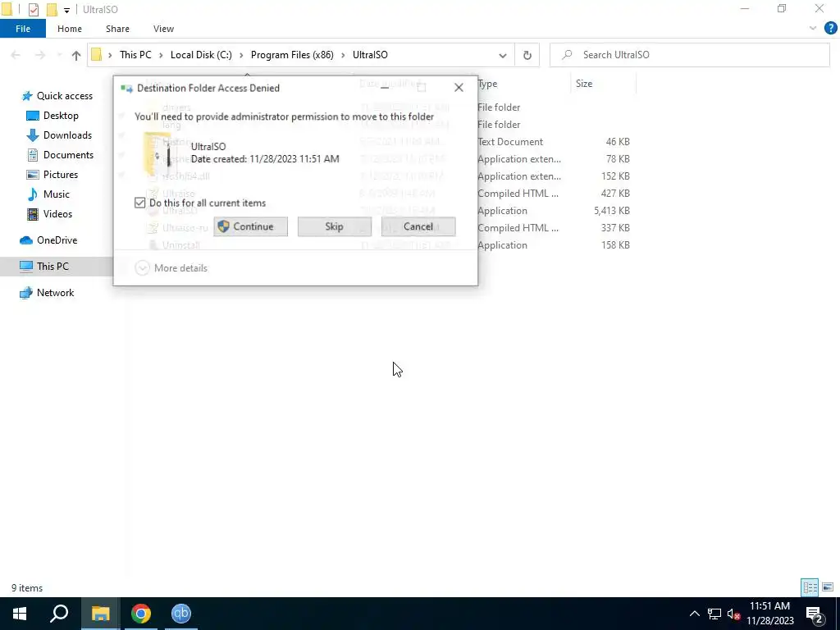Open Documents in the navigation pane

60,155
